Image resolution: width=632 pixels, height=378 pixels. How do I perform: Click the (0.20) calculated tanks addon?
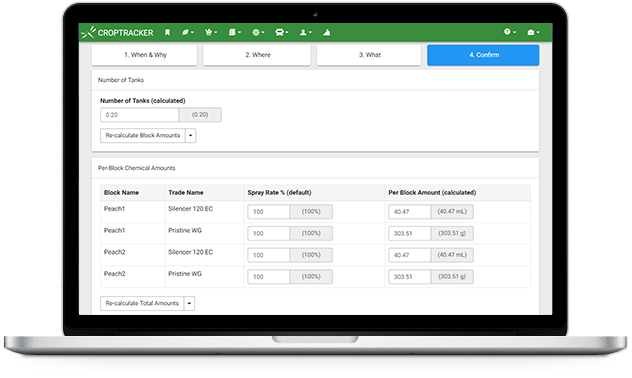tap(200, 115)
